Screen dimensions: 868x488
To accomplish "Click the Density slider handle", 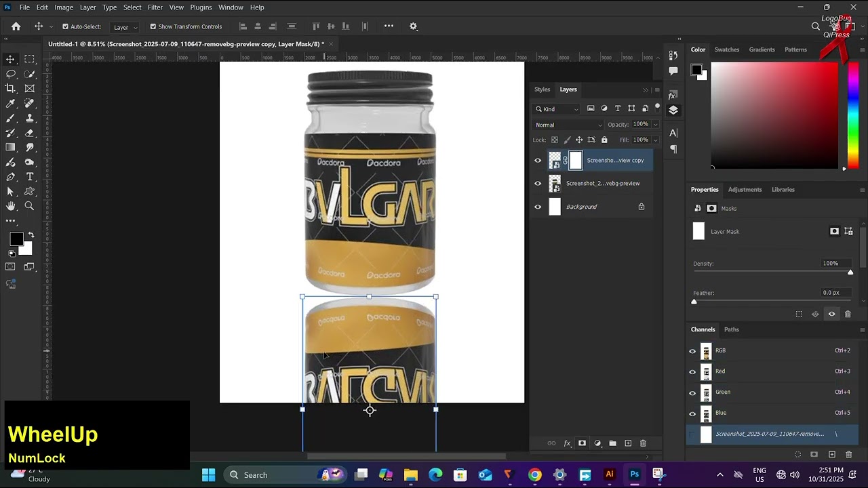I will [850, 272].
